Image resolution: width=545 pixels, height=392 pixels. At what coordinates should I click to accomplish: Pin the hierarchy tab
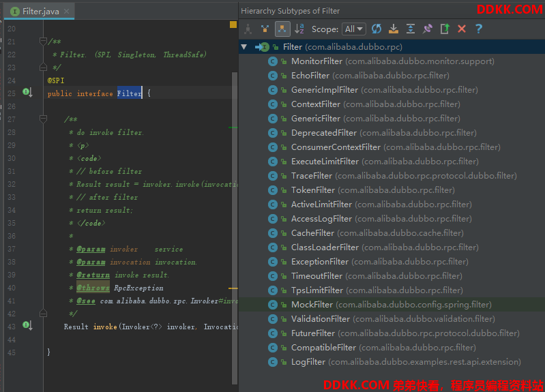[x=428, y=29]
